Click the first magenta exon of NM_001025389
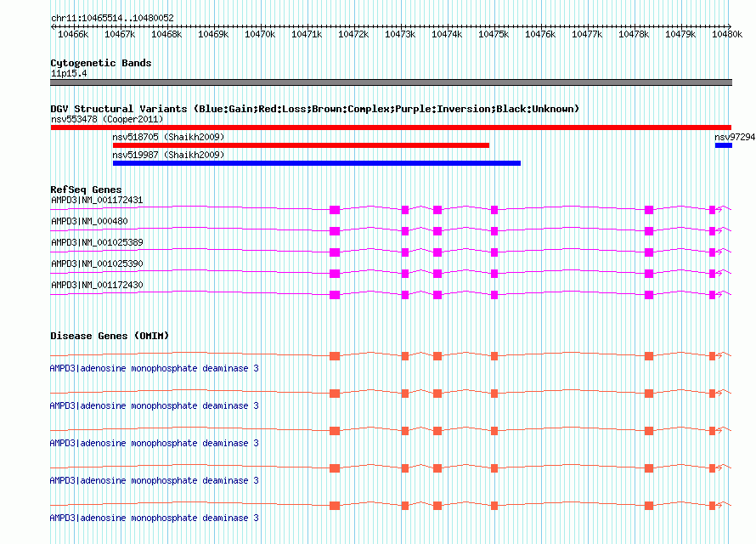The width and height of the screenshot is (756, 544). 335,252
